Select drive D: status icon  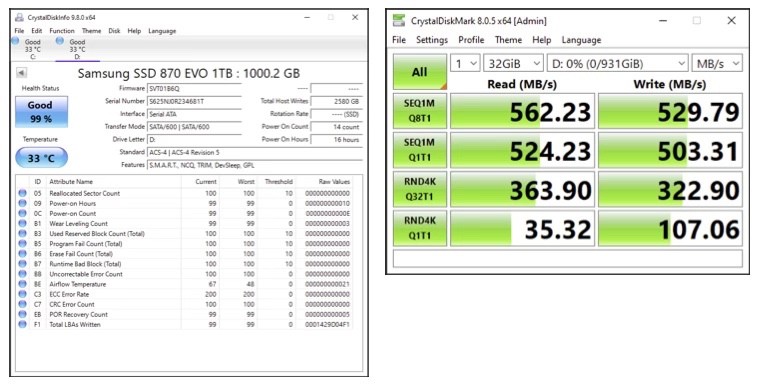click(59, 41)
